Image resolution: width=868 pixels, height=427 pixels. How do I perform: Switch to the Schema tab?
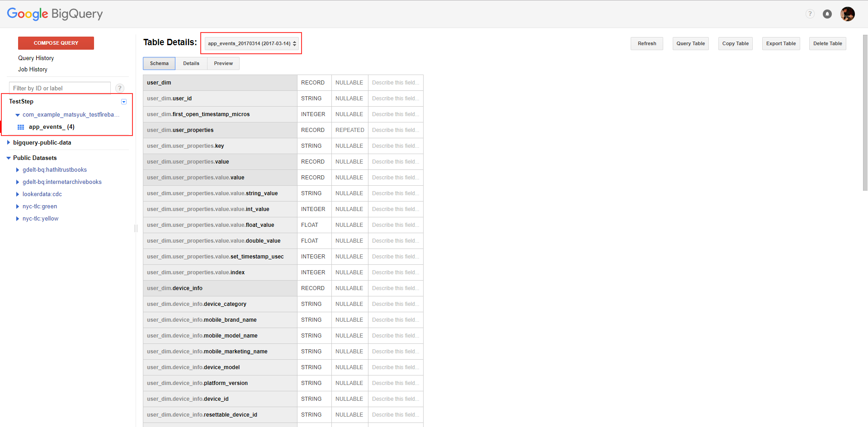click(159, 63)
